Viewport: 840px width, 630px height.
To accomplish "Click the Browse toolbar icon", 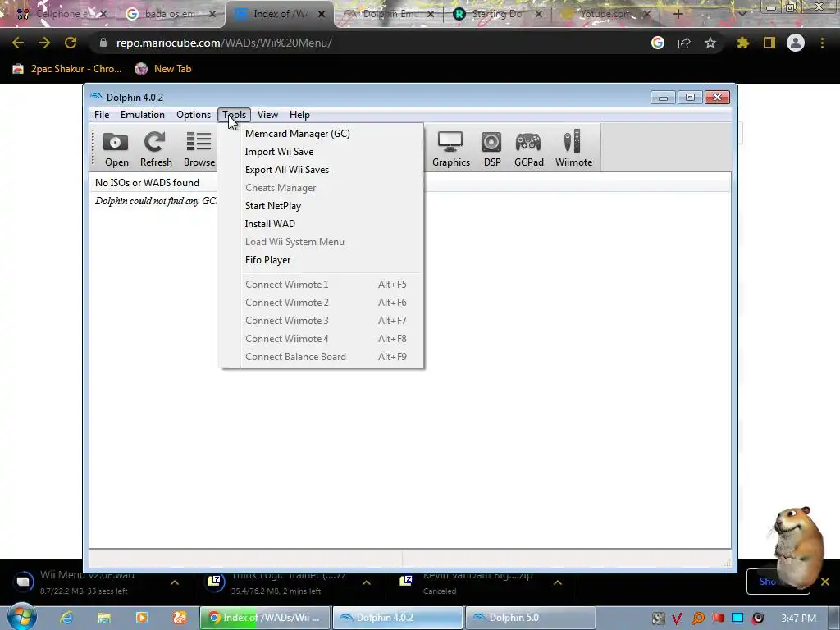I will 199,148.
